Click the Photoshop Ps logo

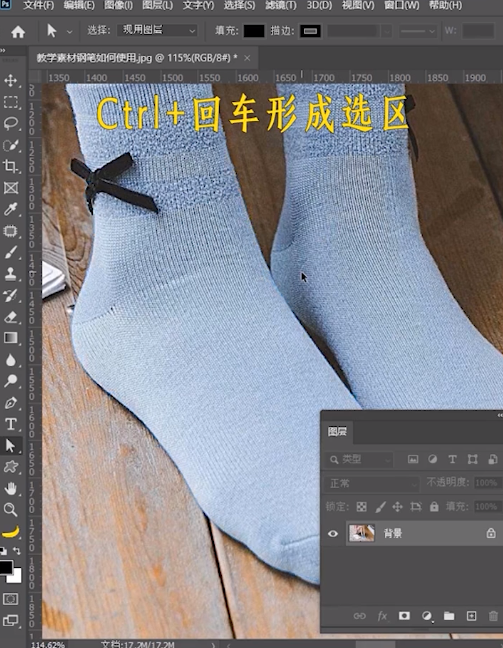(x=6, y=5)
